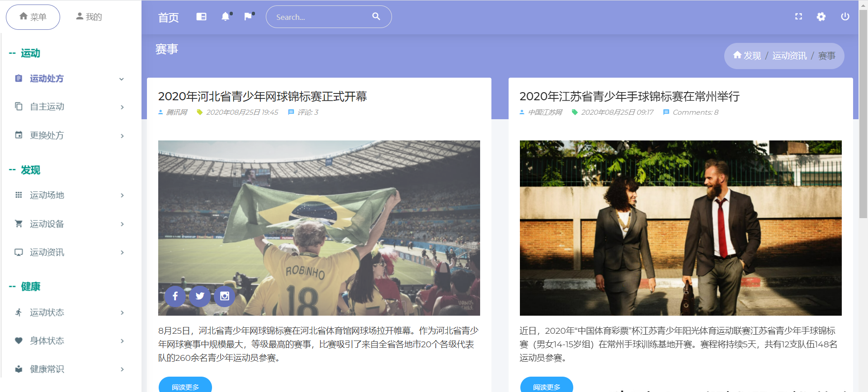Go to 运动资讯 breadcrumb link

click(x=789, y=56)
